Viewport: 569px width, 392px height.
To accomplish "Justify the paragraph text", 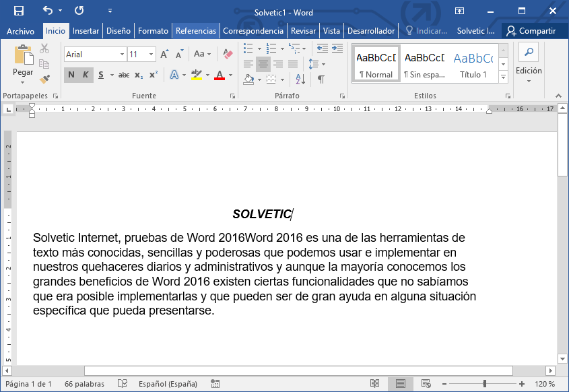I will 293,64.
